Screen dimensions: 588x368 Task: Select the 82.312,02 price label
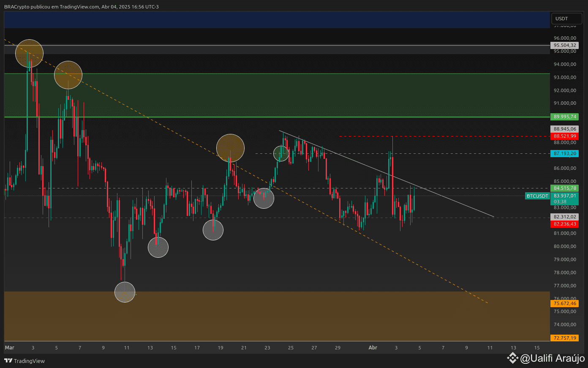(565, 217)
